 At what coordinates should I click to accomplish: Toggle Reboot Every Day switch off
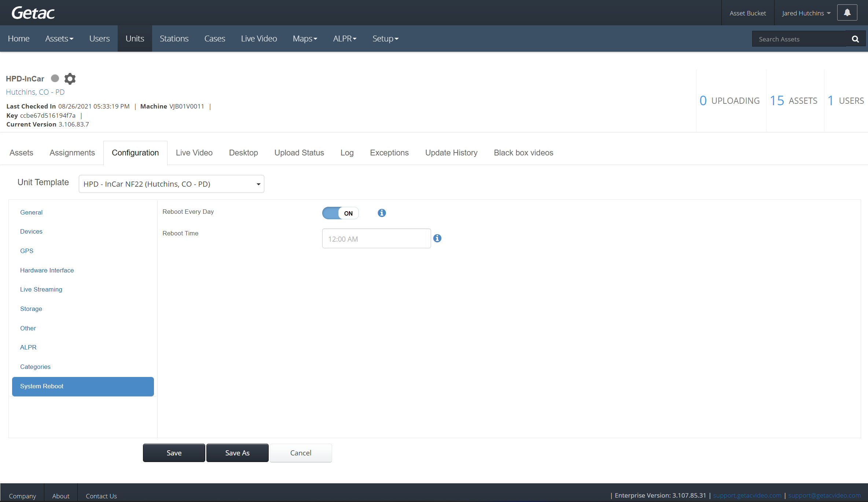pos(340,213)
